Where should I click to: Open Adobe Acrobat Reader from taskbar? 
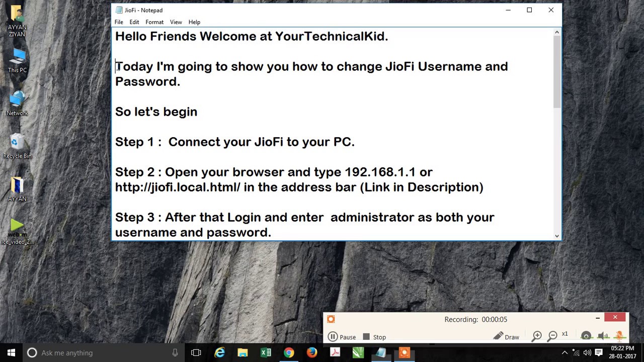point(335,353)
